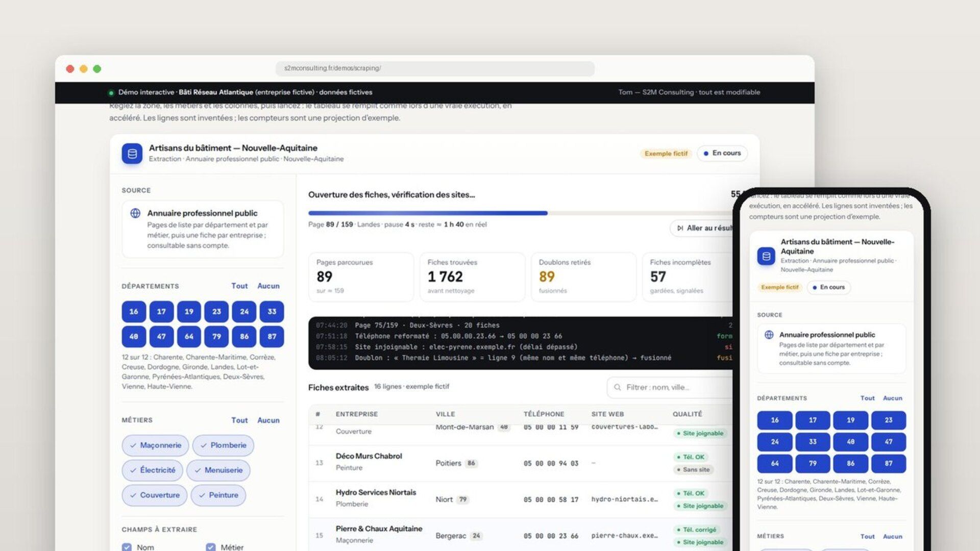This screenshot has height=551, width=980.
Task: Click the search magnifier in the Filtrer field
Action: point(618,388)
